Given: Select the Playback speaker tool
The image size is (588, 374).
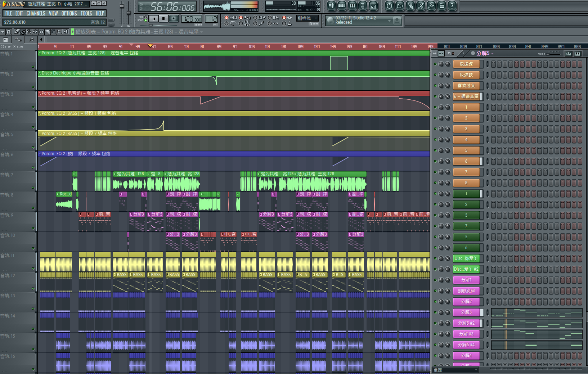Looking at the screenshot, I should point(66,32).
